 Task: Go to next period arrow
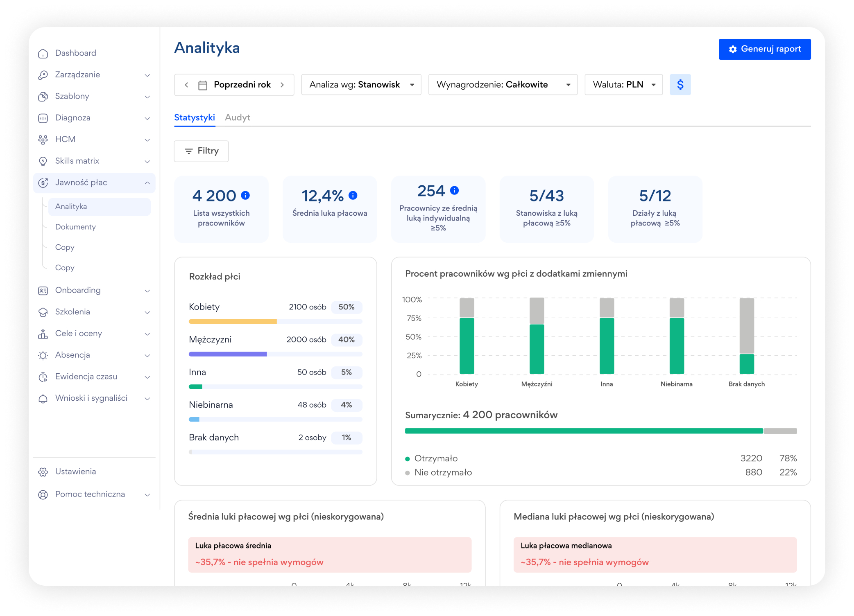click(x=282, y=85)
